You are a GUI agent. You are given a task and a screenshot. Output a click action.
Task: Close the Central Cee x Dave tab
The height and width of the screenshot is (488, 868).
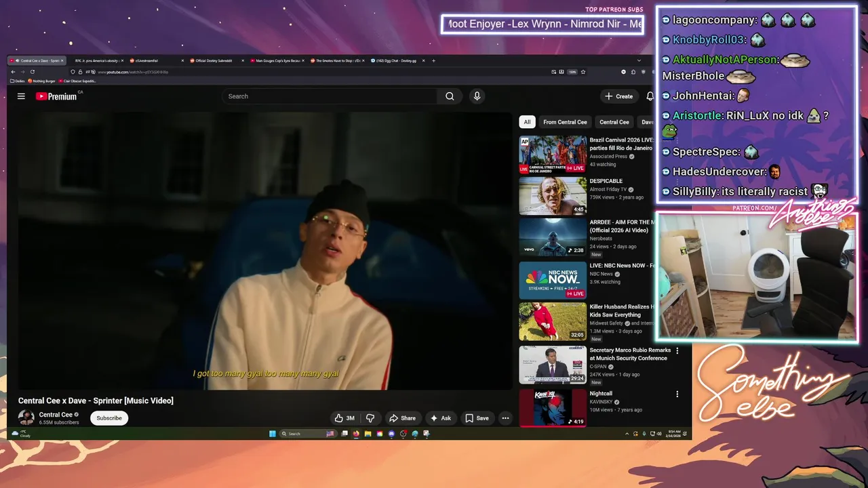pos(63,60)
